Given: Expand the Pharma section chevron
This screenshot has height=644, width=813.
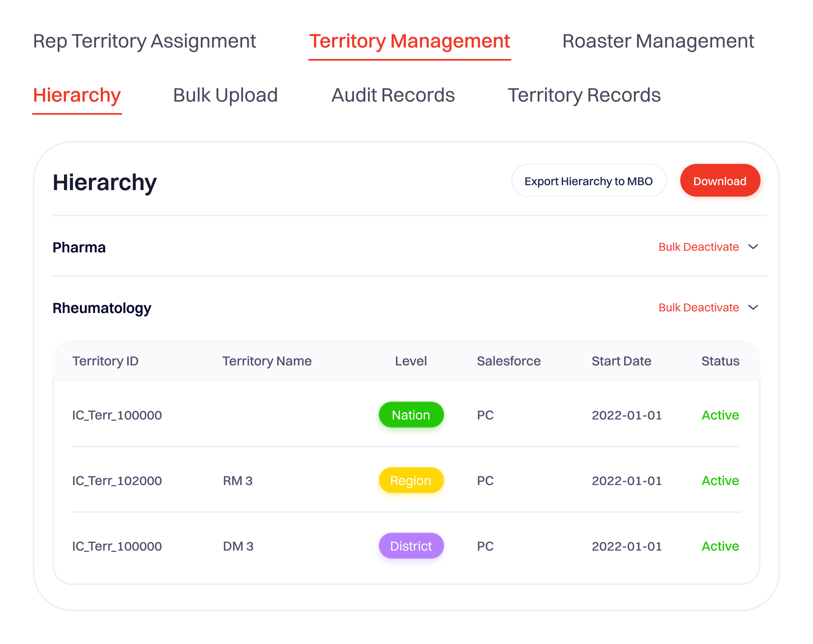Looking at the screenshot, I should (753, 247).
